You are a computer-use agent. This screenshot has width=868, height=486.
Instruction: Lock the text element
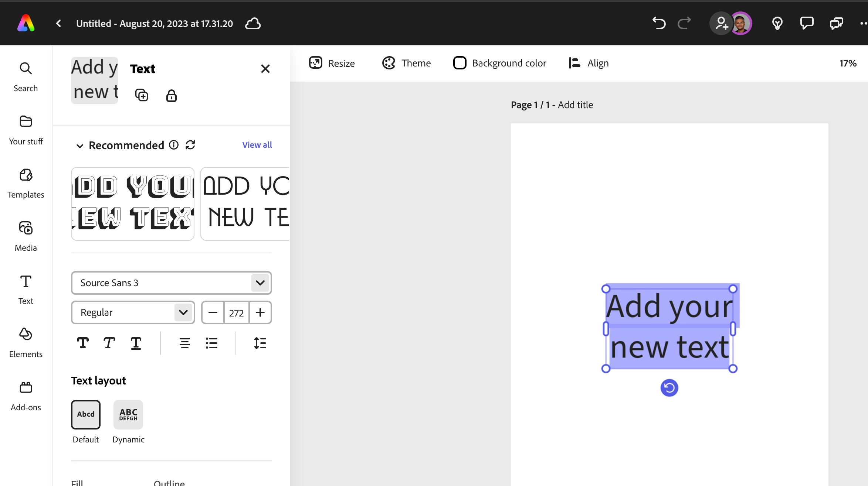[171, 96]
